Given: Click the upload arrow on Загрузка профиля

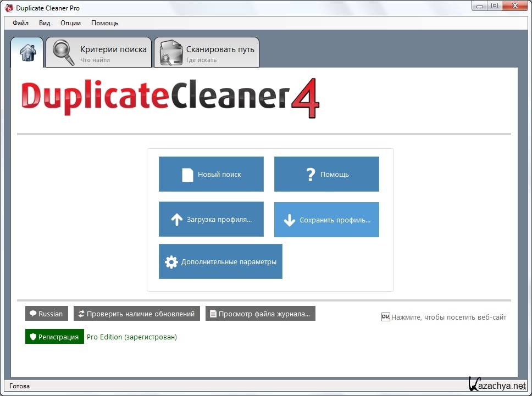Looking at the screenshot, I should [x=176, y=220].
